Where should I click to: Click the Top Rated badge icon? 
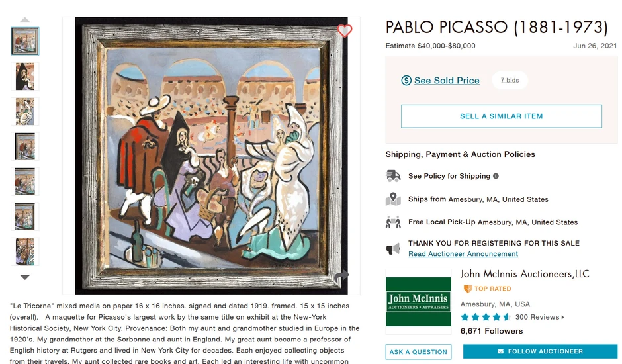click(467, 289)
